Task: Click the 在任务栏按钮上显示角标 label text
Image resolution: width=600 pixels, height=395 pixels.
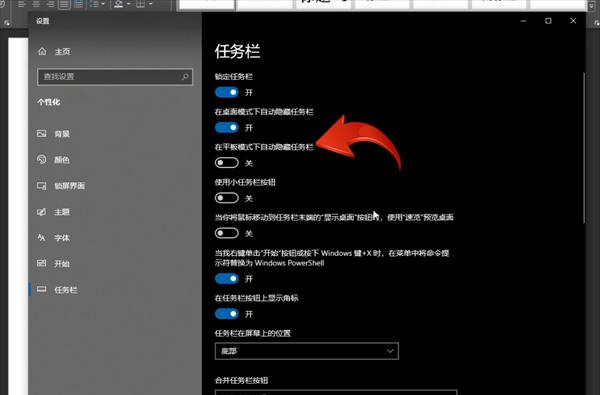Action: pos(256,298)
